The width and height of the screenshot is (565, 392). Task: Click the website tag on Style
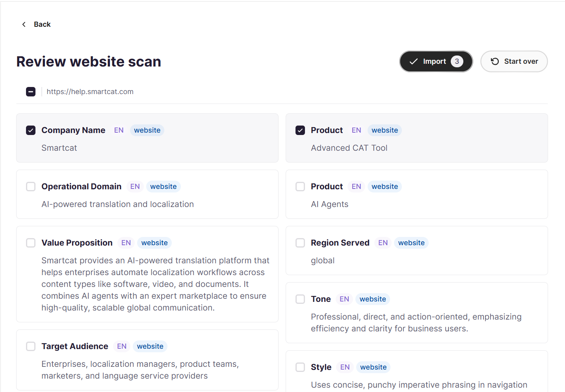coord(373,367)
